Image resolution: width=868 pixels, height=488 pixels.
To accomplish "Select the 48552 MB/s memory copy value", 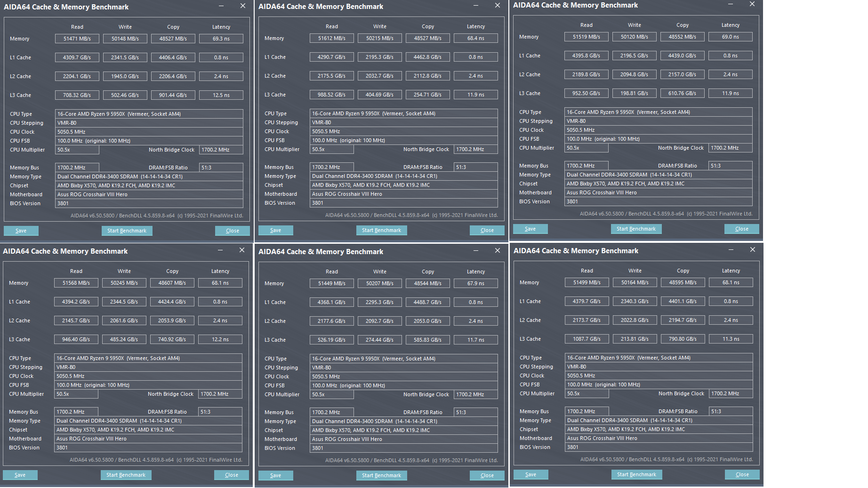I will tap(683, 37).
